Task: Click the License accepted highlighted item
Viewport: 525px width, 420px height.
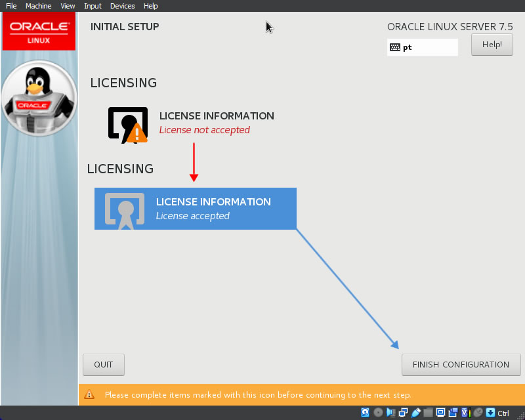Action: (195, 209)
